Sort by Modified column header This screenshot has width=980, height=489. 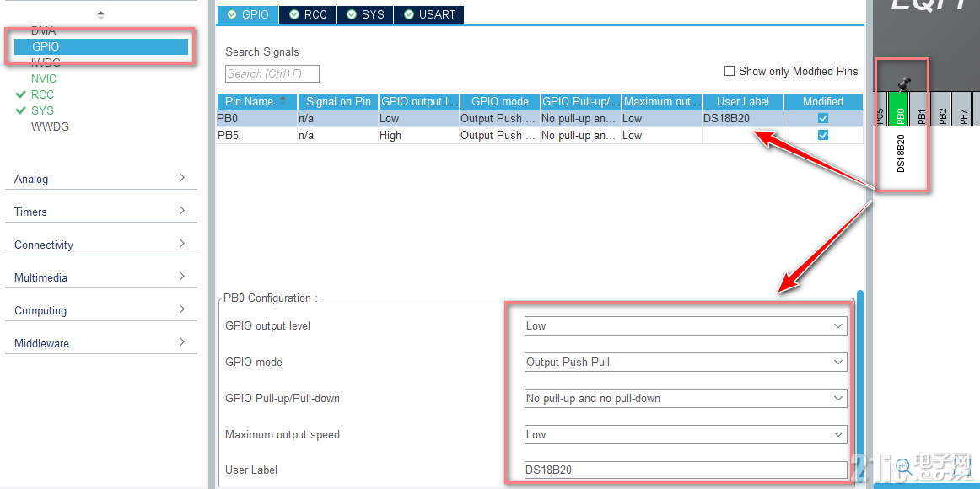point(823,101)
